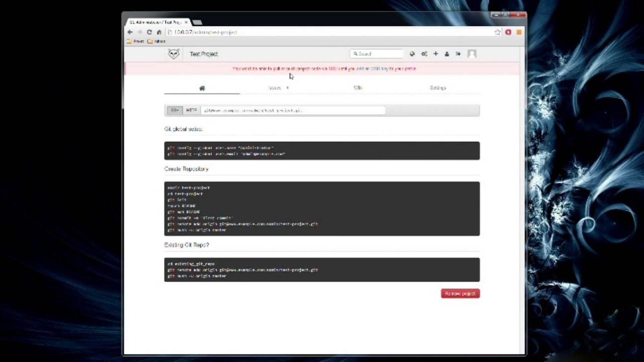Open the profile user icon in GitLab header

(x=447, y=54)
